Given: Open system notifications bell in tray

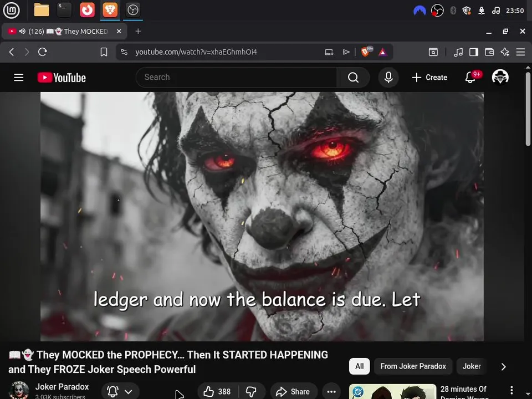Looking at the screenshot, I should click(482, 11).
